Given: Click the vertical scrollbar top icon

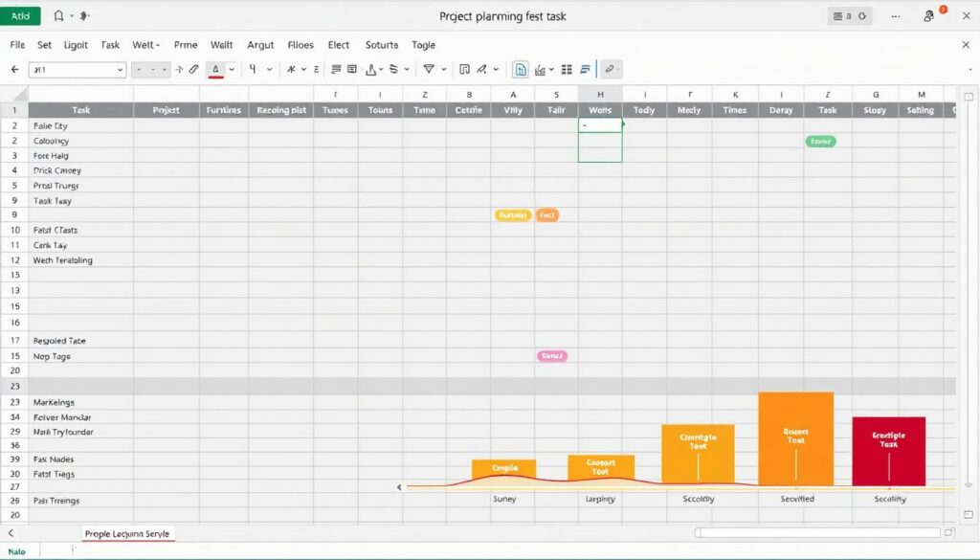Looking at the screenshot, I should [969, 97].
